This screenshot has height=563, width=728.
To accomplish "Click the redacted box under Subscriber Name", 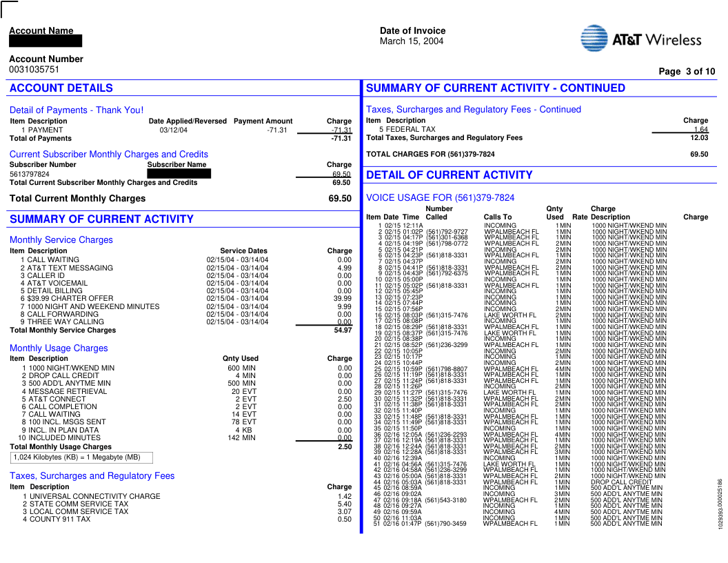I will pyautogui.click(x=179, y=174).
